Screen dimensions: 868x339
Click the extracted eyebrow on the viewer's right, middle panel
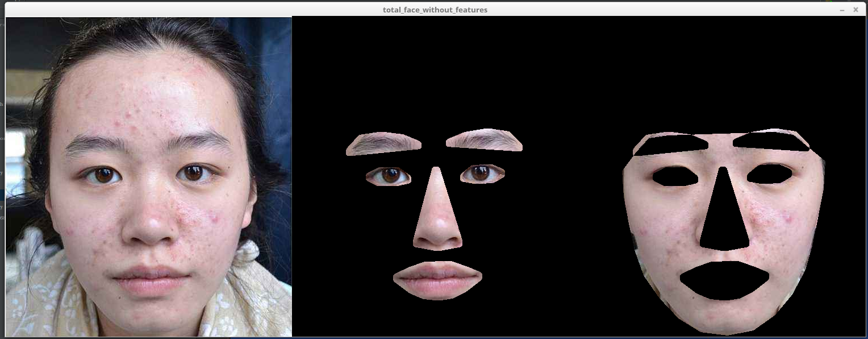(485, 140)
